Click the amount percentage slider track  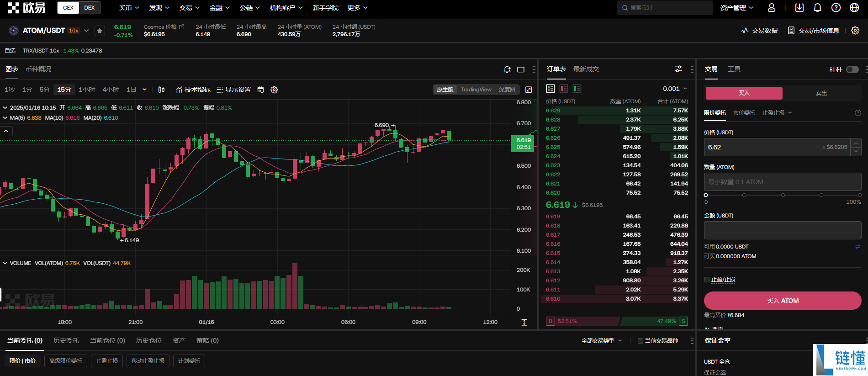pyautogui.click(x=783, y=195)
